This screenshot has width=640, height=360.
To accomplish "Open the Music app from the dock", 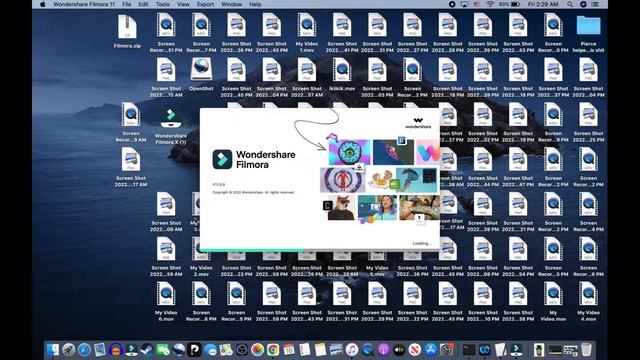I will click(351, 350).
